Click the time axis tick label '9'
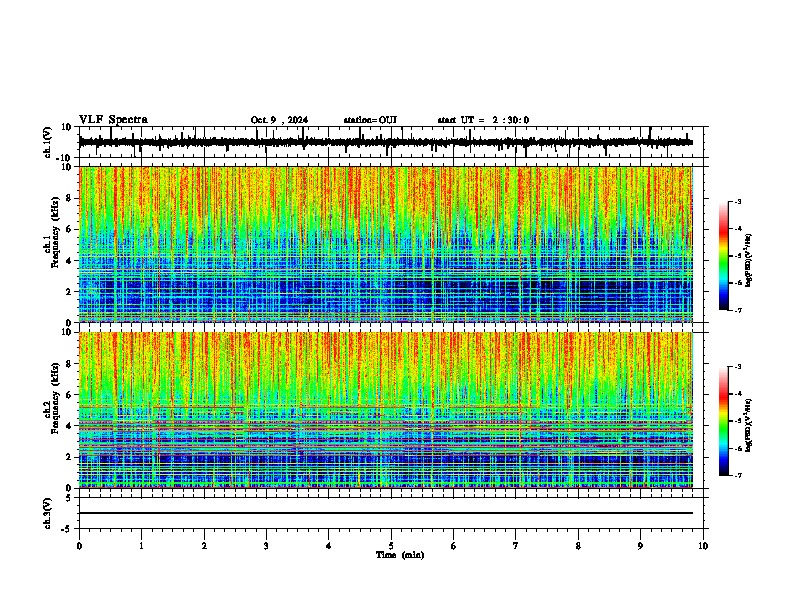The width and height of the screenshot is (792, 612). 640,546
